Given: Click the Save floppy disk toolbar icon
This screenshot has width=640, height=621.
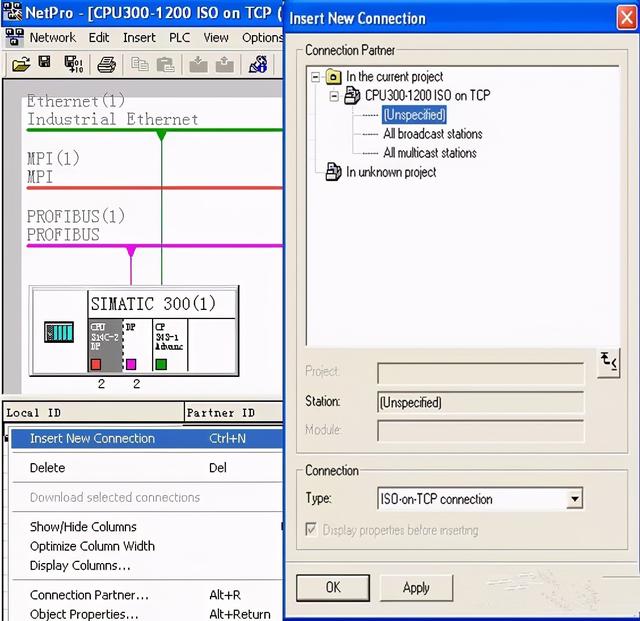Looking at the screenshot, I should coord(45,64).
